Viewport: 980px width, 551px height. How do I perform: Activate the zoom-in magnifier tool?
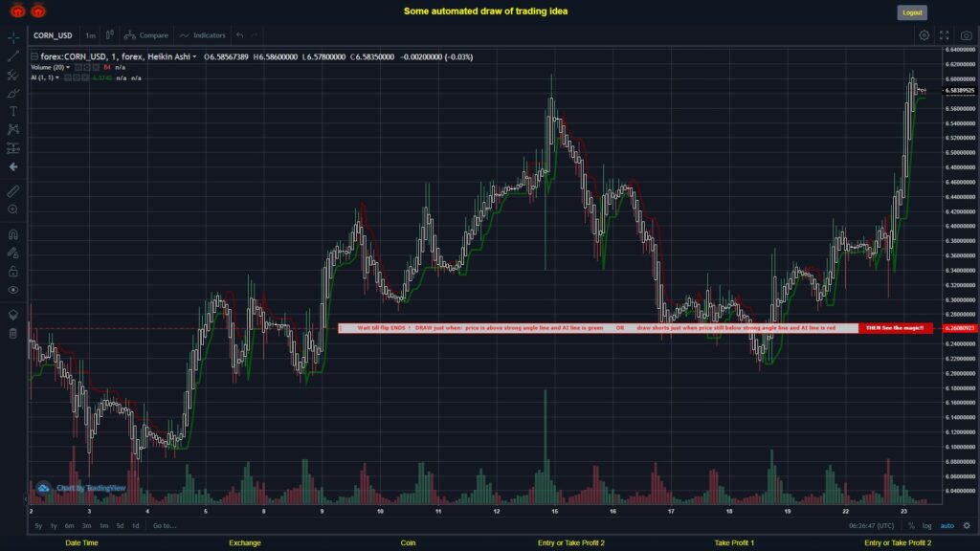click(x=13, y=209)
